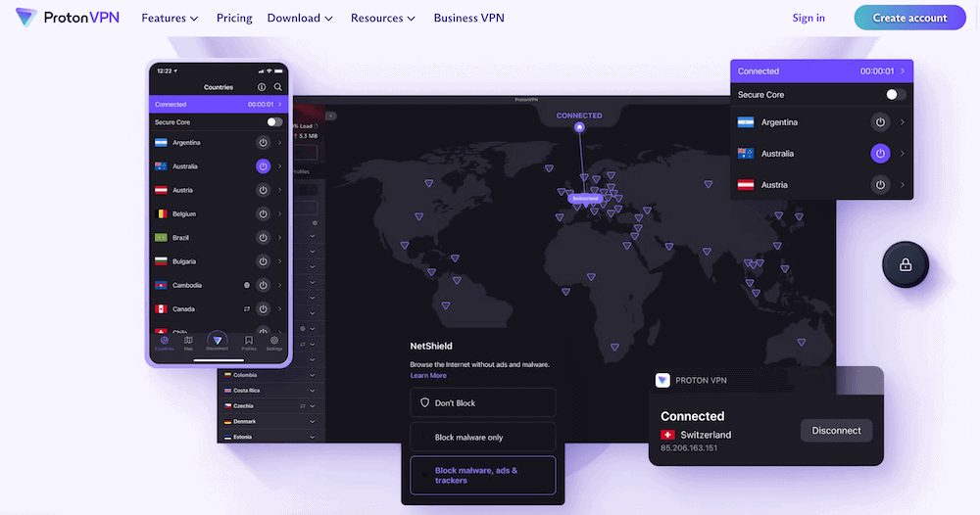Click the Argentina power icon in the top-right panel
The image size is (980, 515).
880,122
